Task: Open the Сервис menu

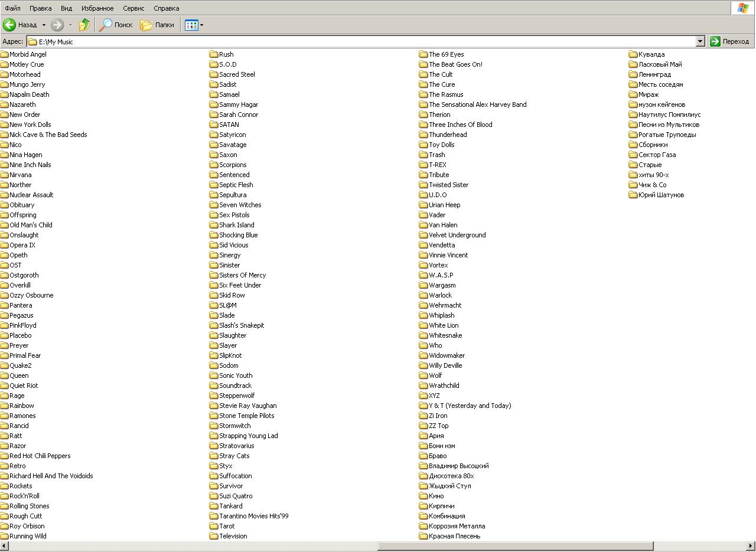Action: [x=133, y=8]
